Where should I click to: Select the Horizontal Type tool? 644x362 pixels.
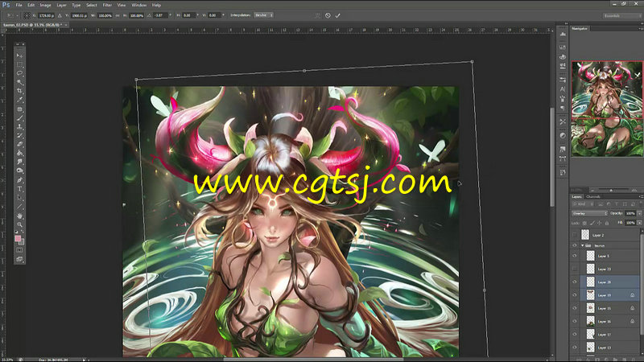point(19,189)
